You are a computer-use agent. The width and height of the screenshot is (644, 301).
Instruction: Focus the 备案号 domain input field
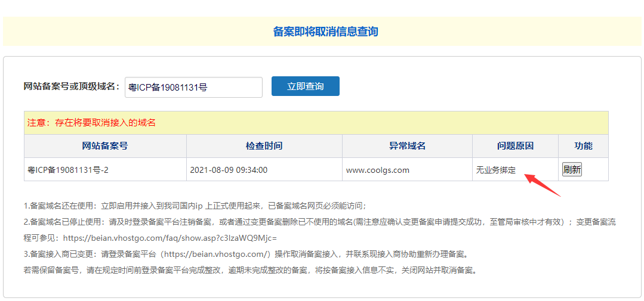[x=193, y=87]
